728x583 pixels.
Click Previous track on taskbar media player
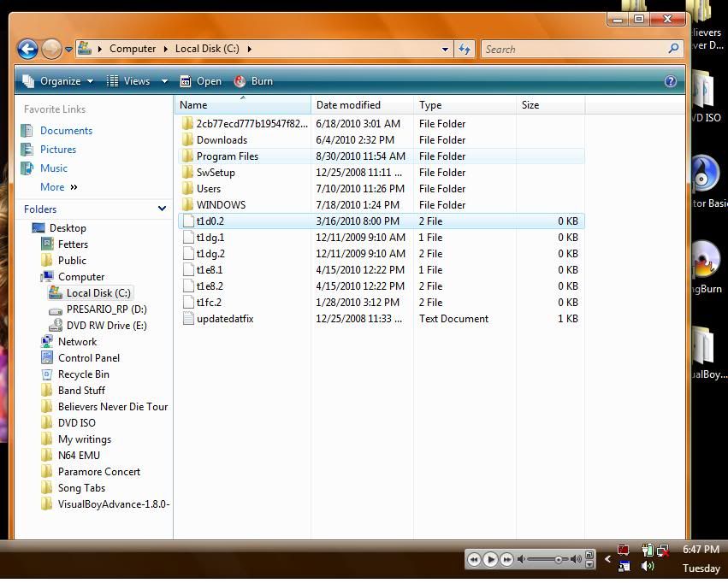click(474, 560)
